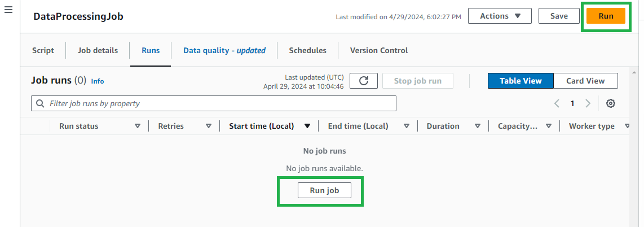This screenshot has height=227, width=644.
Task: Go to next page of job runs
Action: 588,103
